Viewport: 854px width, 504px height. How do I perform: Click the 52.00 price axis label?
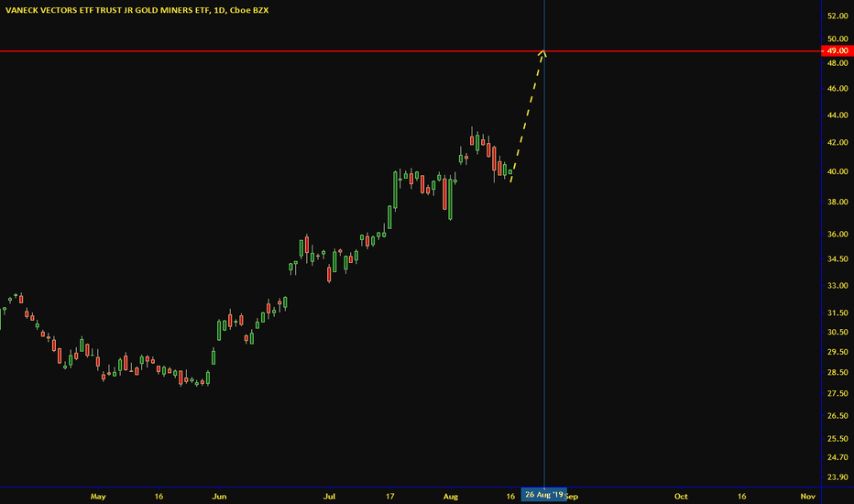tap(838, 16)
